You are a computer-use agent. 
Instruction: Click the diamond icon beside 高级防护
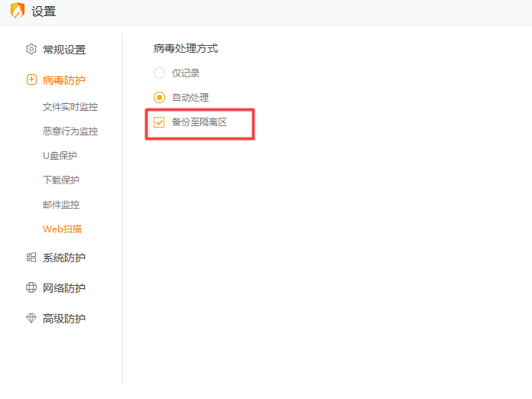[x=31, y=318]
